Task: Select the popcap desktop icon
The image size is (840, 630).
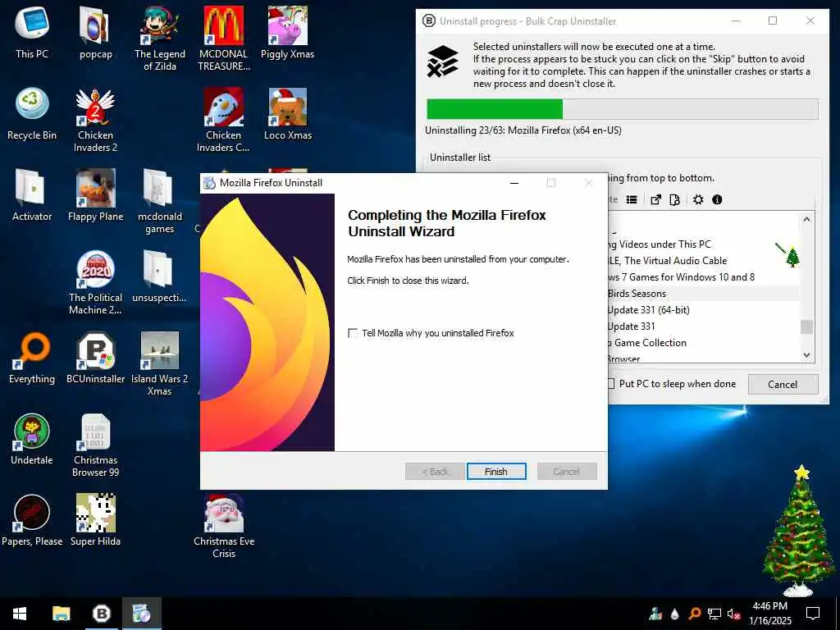Action: [x=95, y=33]
